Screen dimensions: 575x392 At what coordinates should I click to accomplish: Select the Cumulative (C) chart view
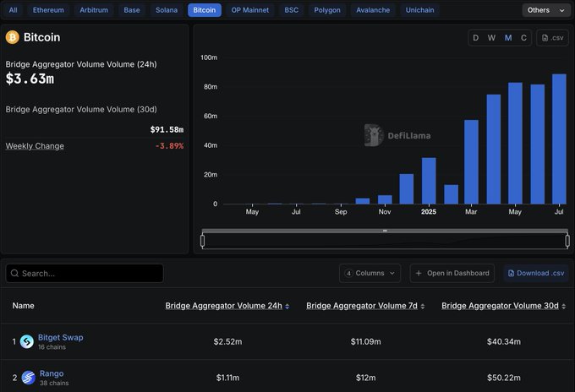click(523, 38)
